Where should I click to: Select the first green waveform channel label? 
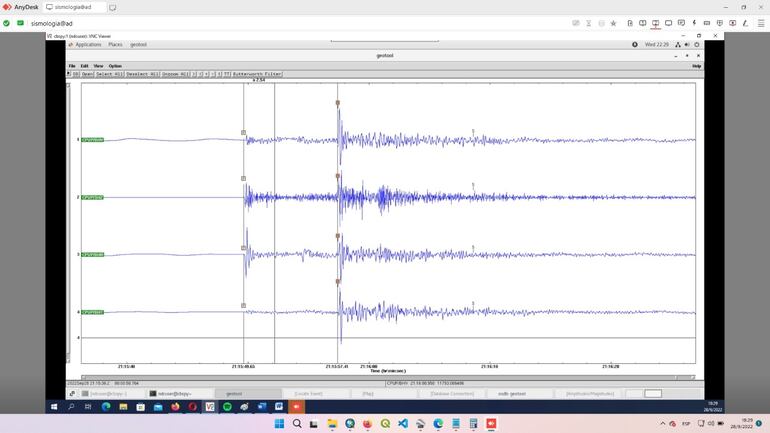93,140
